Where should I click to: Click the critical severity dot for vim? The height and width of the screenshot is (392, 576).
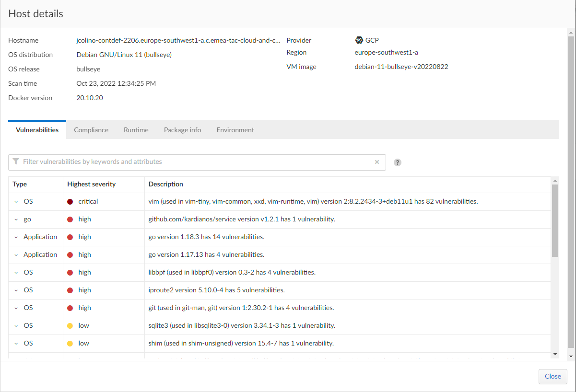tap(70, 202)
